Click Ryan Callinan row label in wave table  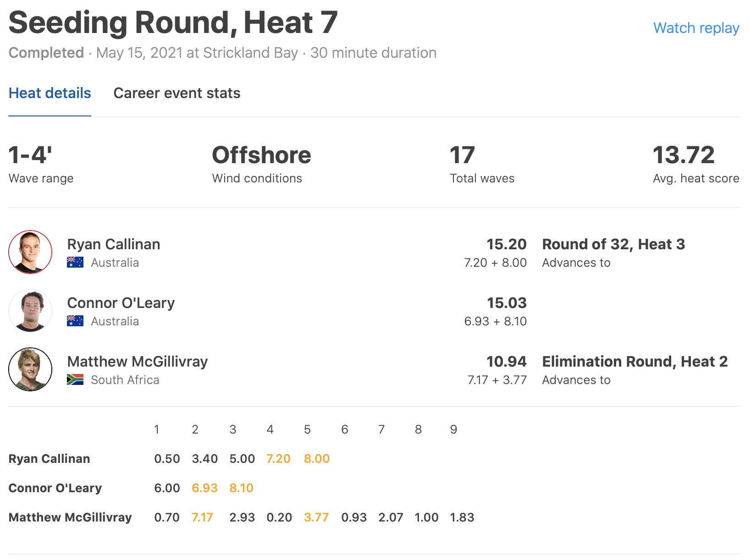50,459
